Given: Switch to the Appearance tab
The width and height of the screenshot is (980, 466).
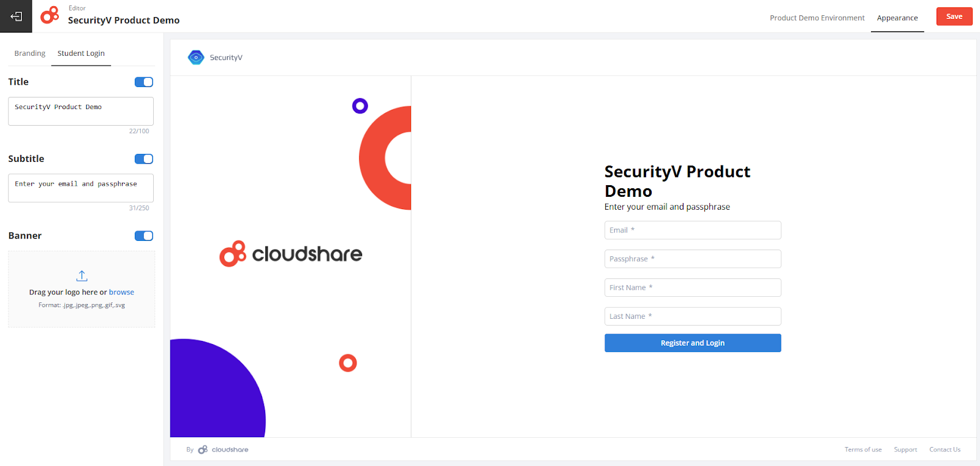Looking at the screenshot, I should (897, 18).
